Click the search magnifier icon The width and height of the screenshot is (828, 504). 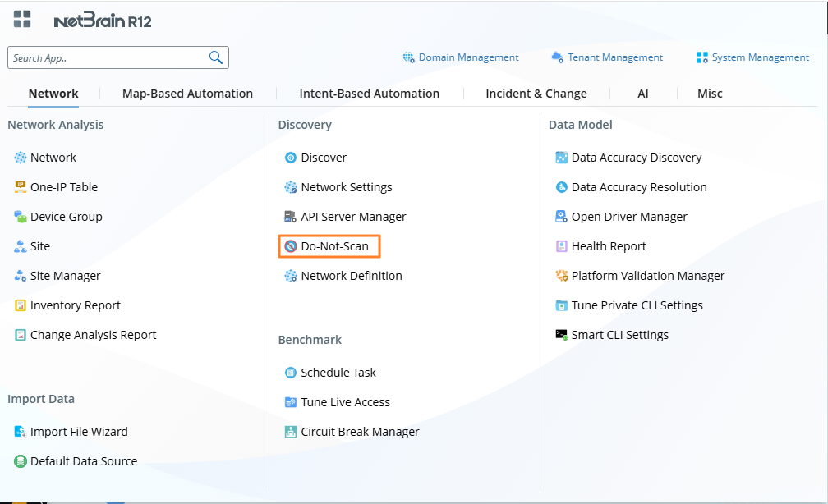click(x=216, y=57)
